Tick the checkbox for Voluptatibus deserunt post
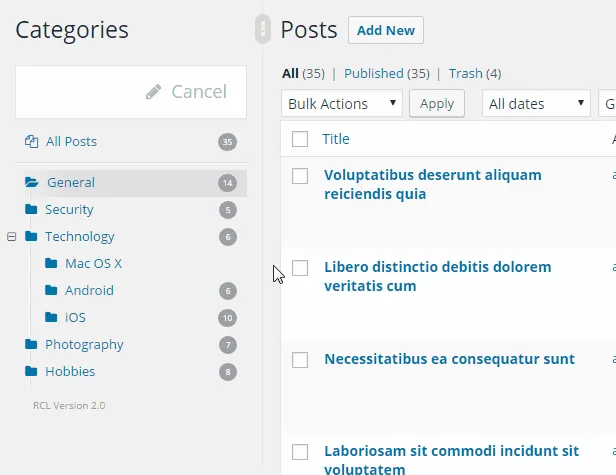616x475 pixels. pos(300,176)
